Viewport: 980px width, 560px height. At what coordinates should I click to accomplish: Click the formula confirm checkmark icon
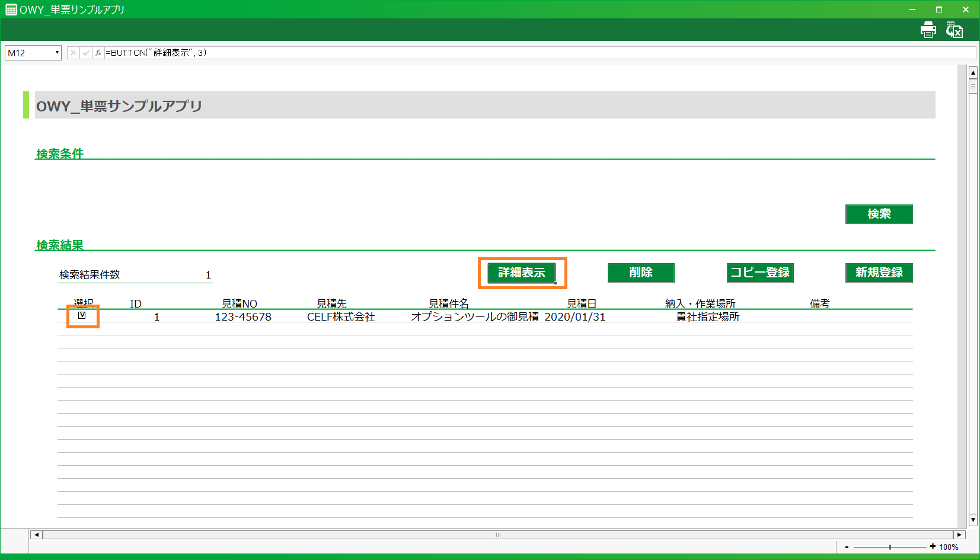[x=86, y=53]
